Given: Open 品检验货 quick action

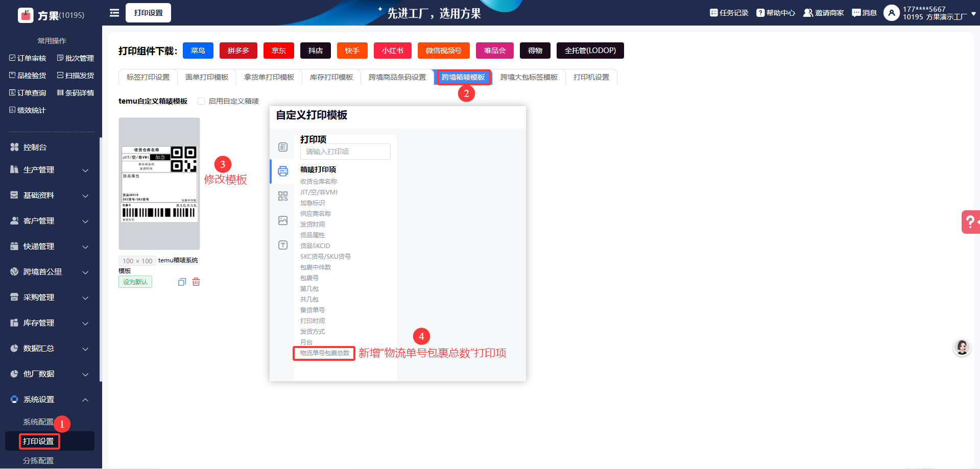Looking at the screenshot, I should [x=28, y=76].
